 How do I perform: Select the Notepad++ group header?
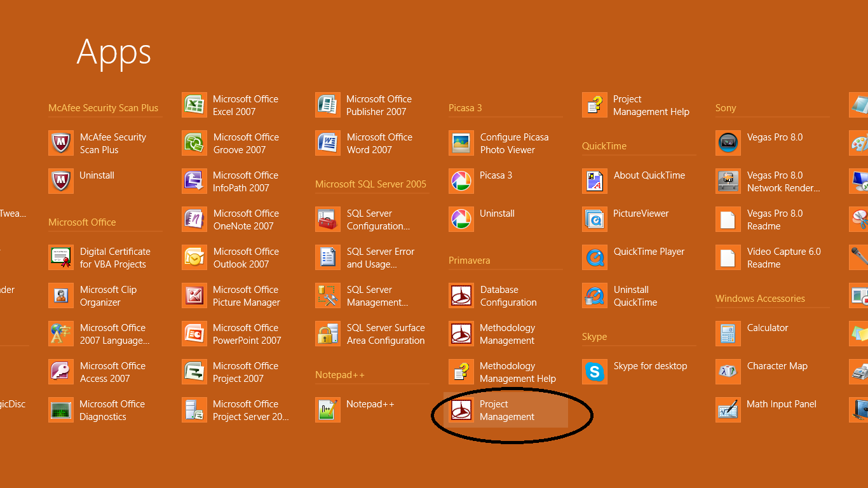(x=340, y=375)
